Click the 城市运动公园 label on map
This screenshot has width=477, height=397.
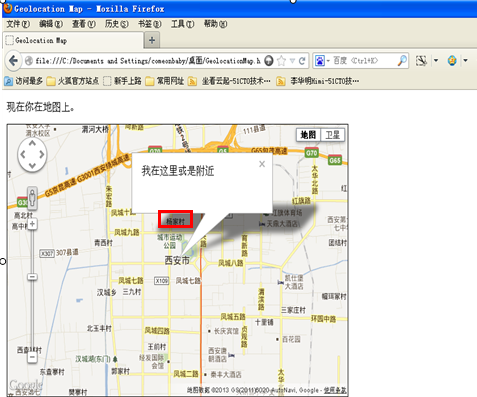tap(170, 241)
